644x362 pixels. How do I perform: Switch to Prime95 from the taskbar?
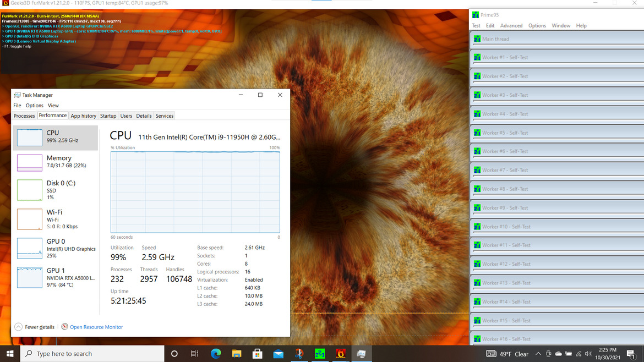point(320,353)
